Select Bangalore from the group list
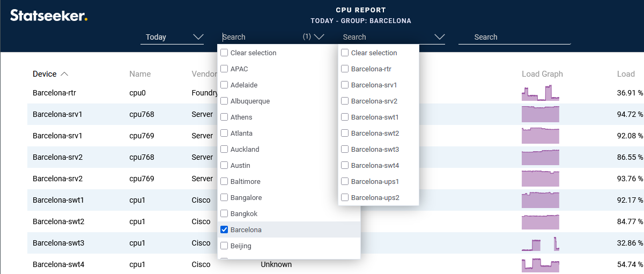Image resolution: width=644 pixels, height=274 pixels. tap(246, 197)
